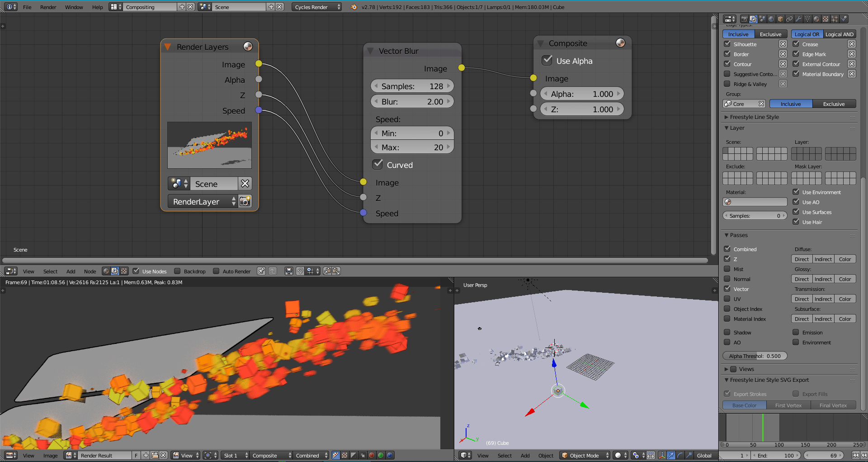Open the Node menu
Screen dimensions: 868x462
[90, 271]
